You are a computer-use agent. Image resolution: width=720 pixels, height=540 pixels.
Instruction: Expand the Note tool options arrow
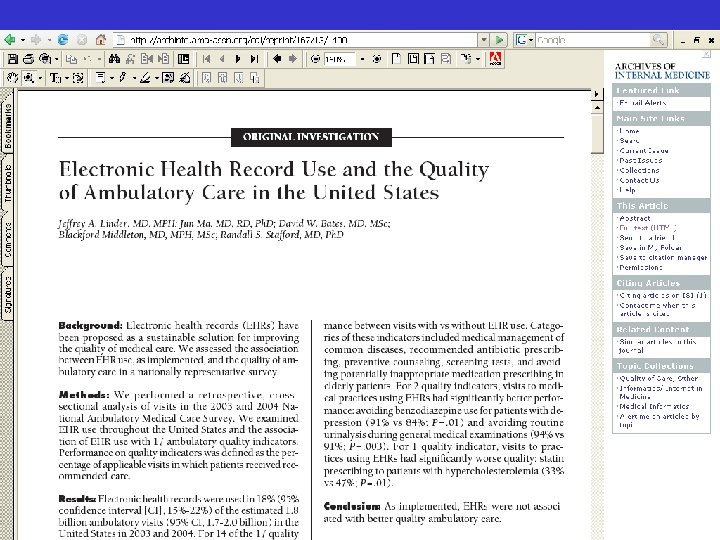pyautogui.click(x=112, y=78)
